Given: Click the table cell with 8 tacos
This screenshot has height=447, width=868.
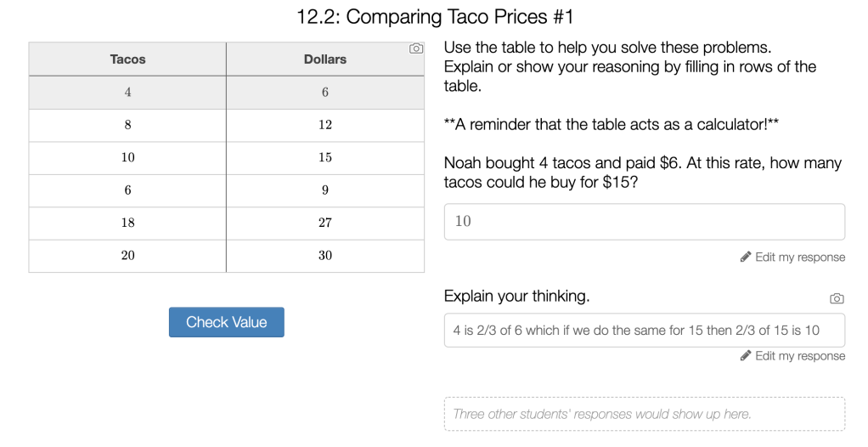Looking at the screenshot, I should point(127,125).
